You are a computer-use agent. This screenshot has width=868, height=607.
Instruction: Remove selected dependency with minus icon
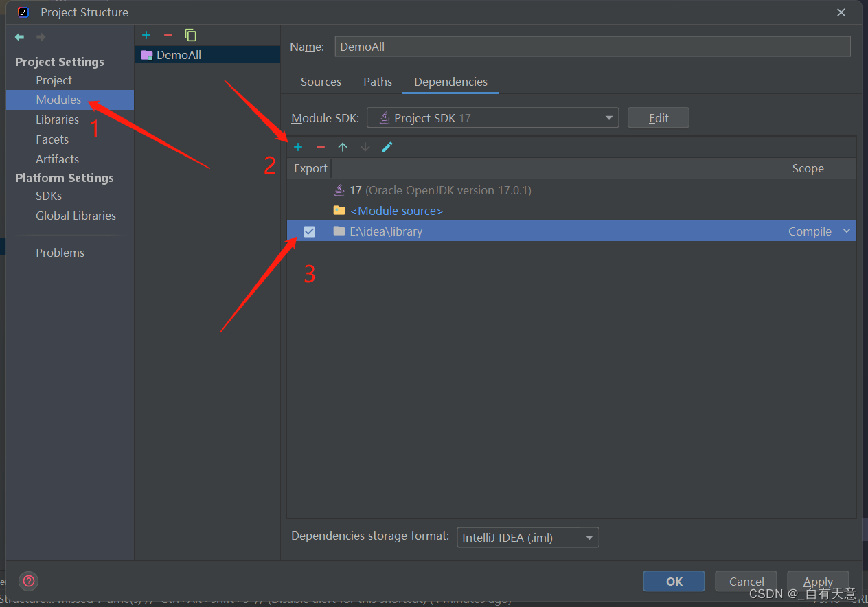tap(321, 147)
